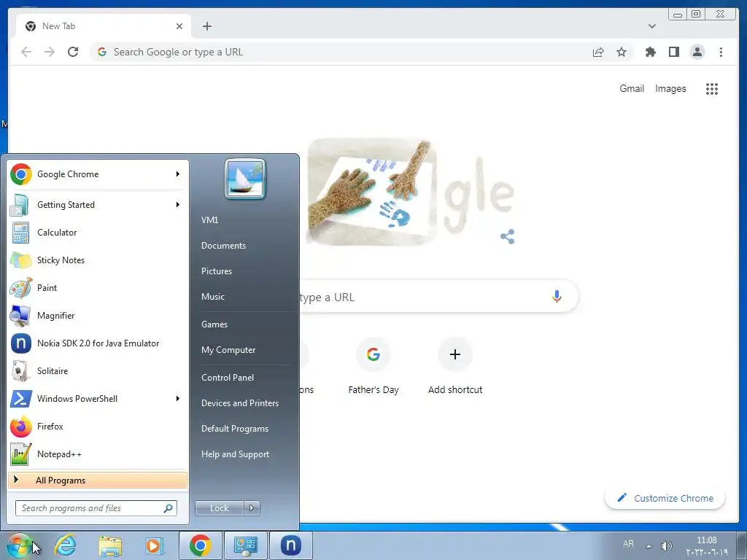Open a new Chrome tab with plus button

tap(206, 26)
